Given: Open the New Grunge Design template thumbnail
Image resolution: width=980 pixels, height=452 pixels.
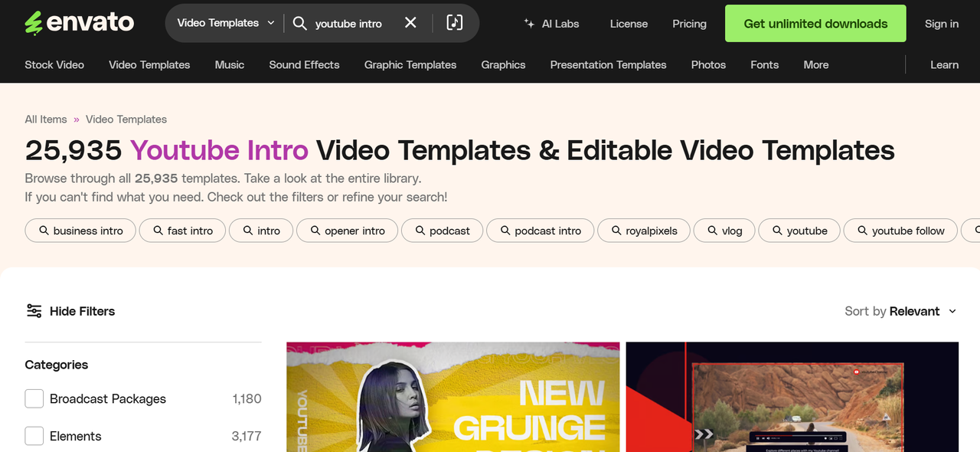Looking at the screenshot, I should [452, 397].
